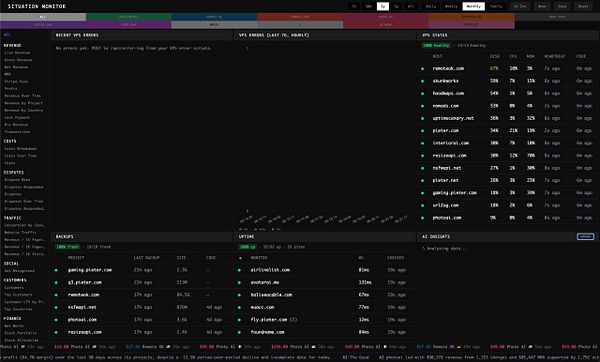Open Costs Breakdown in sidebar
The width and height of the screenshot is (600, 362).
tap(20, 148)
